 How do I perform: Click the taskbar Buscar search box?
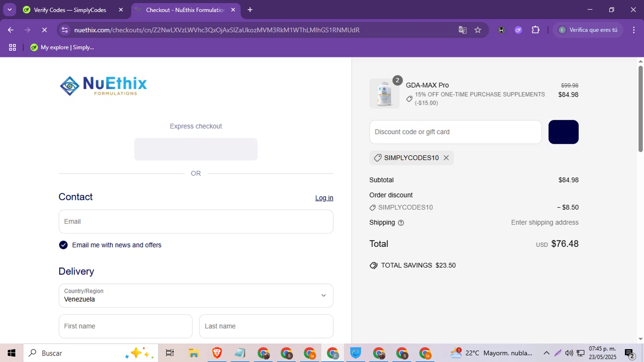(91, 353)
